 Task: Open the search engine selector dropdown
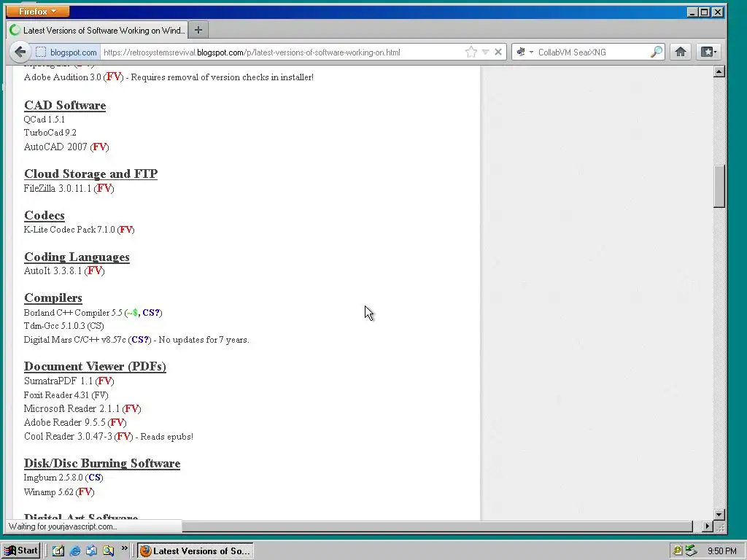524,52
